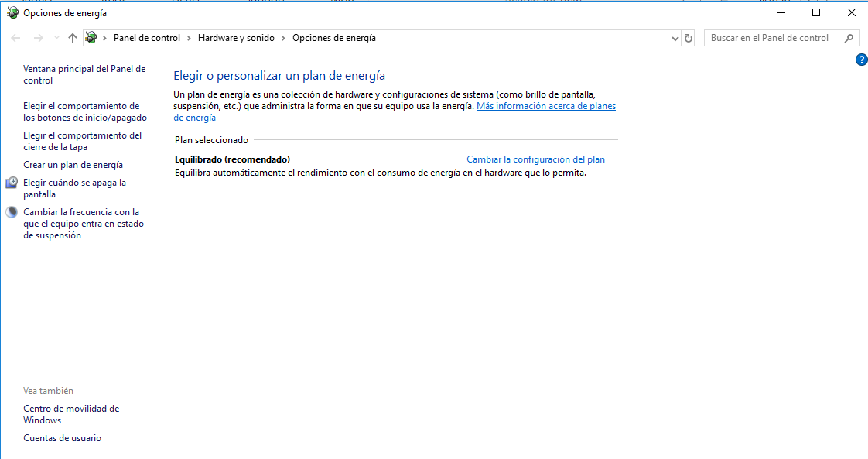Click the Forward navigation arrow
The width and height of the screenshot is (868, 459).
tap(38, 38)
